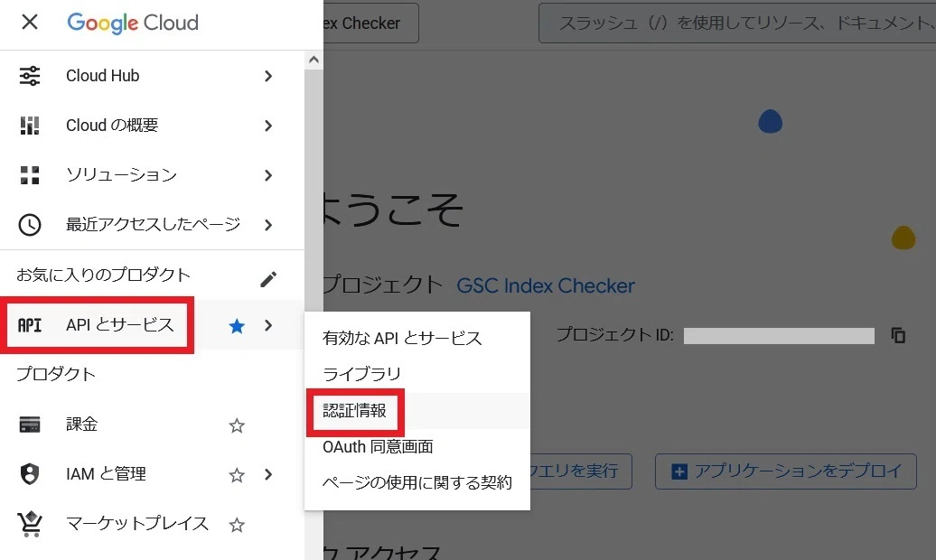The image size is (936, 560).
Task: Click the project selector ending in Checker
Action: click(370, 23)
